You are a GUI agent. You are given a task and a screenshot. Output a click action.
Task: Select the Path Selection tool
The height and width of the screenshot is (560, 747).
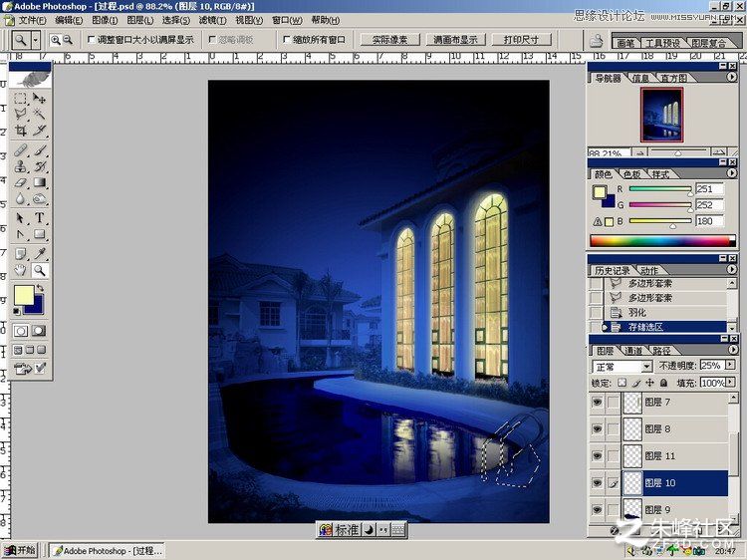(x=20, y=218)
